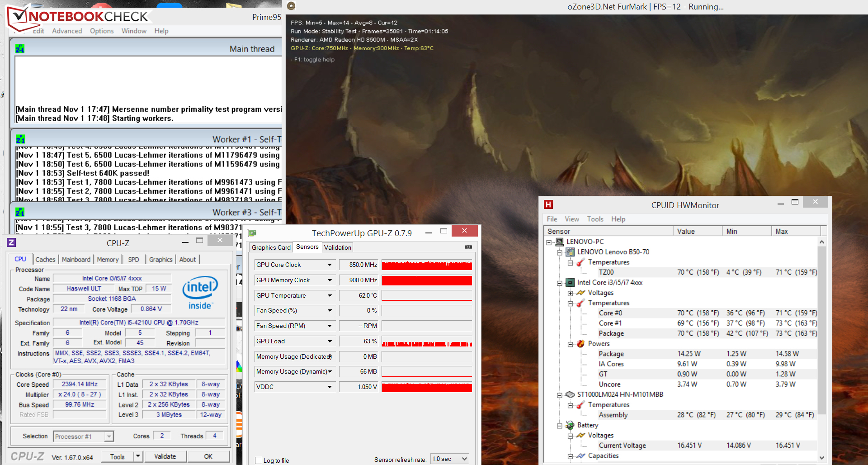Viewport: 868px width, 465px height.
Task: Click the ST1000LM024 hard drive icon
Action: (x=570, y=394)
